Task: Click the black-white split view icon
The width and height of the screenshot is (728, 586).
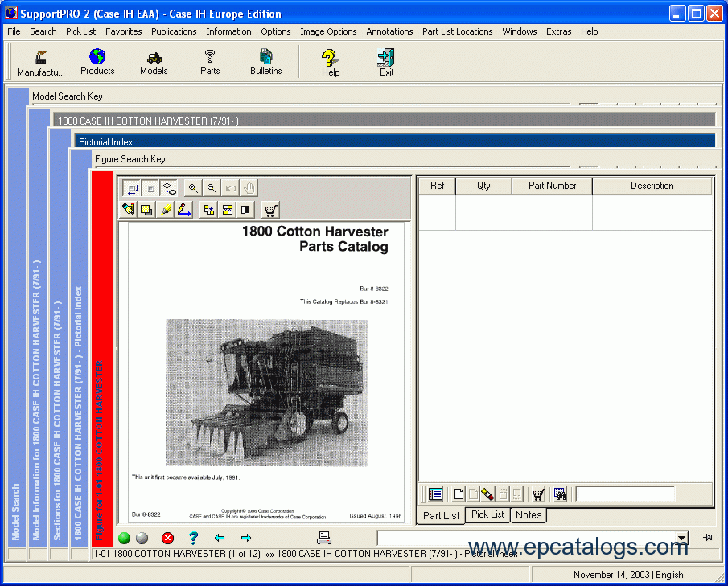Action: click(245, 210)
